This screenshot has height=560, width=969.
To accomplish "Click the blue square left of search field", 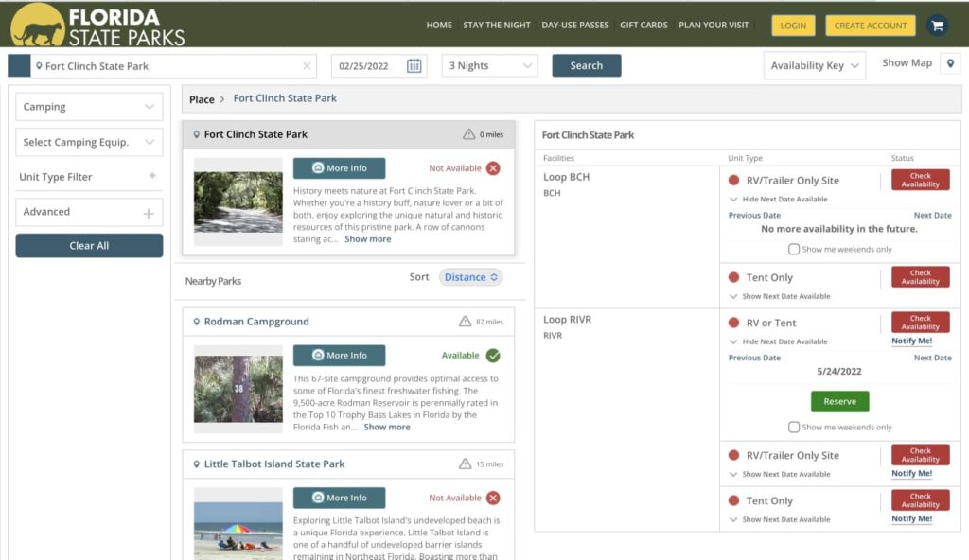I will tap(19, 66).
